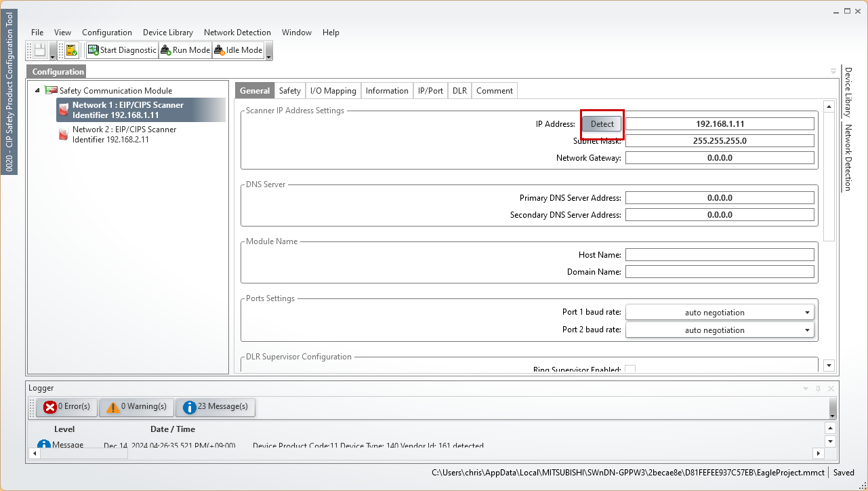Open the Configuration menu

pyautogui.click(x=107, y=32)
